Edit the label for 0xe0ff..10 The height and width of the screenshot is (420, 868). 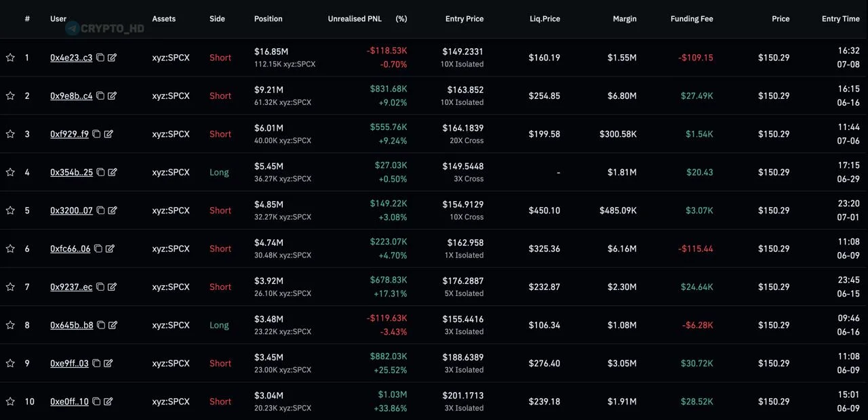(108, 402)
